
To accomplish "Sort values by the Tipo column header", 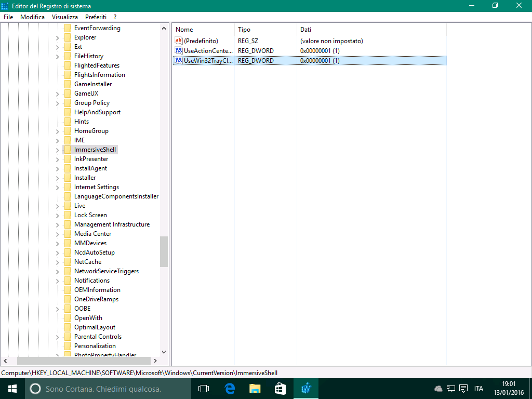I will pos(265,30).
